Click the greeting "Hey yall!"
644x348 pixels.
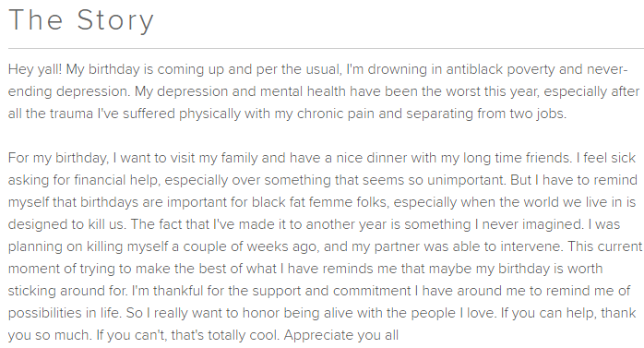click(x=35, y=69)
